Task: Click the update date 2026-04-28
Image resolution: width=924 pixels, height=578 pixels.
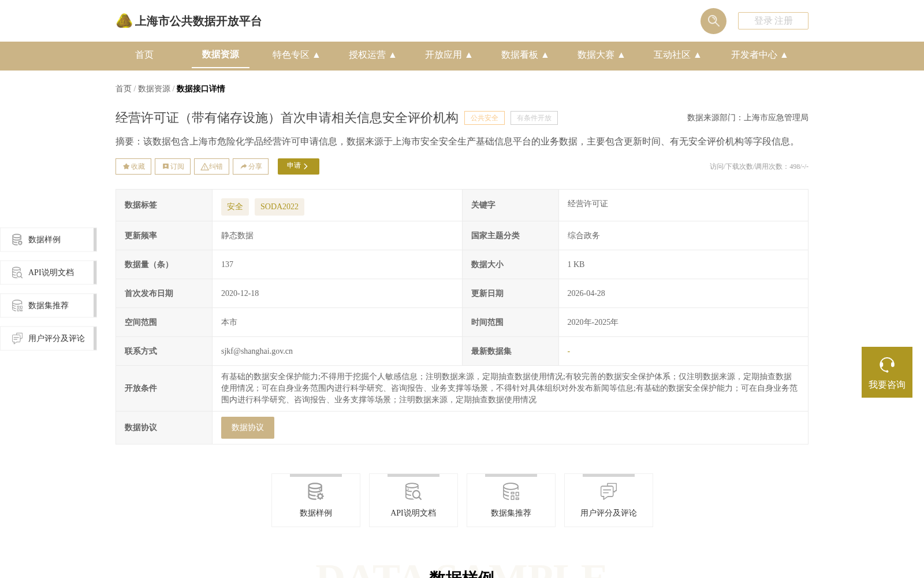Action: (x=586, y=294)
